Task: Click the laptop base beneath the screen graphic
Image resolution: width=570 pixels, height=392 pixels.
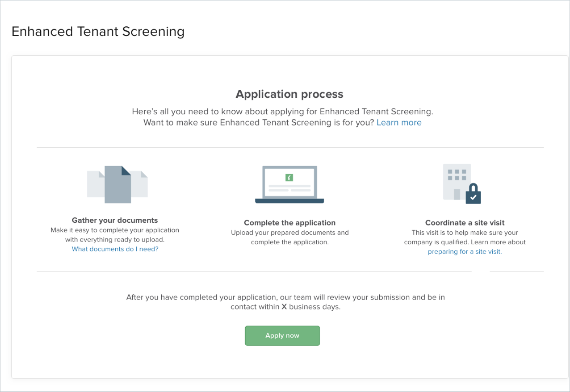Action: pyautogui.click(x=289, y=200)
